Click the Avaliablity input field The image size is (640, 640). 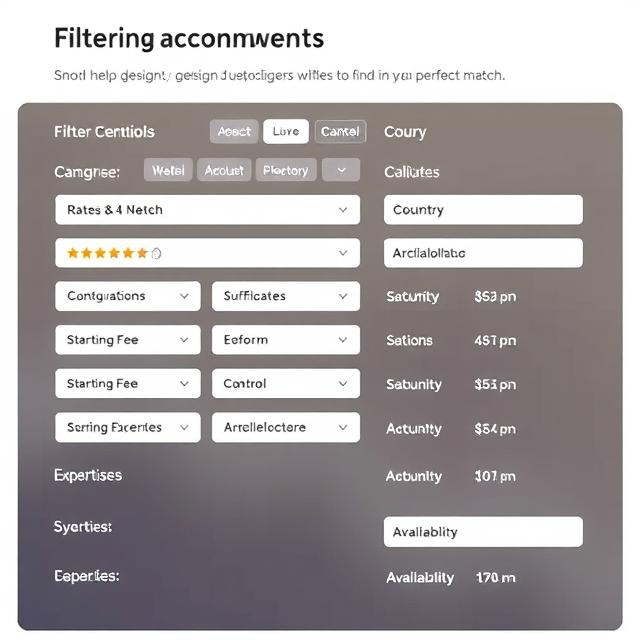pos(483,532)
